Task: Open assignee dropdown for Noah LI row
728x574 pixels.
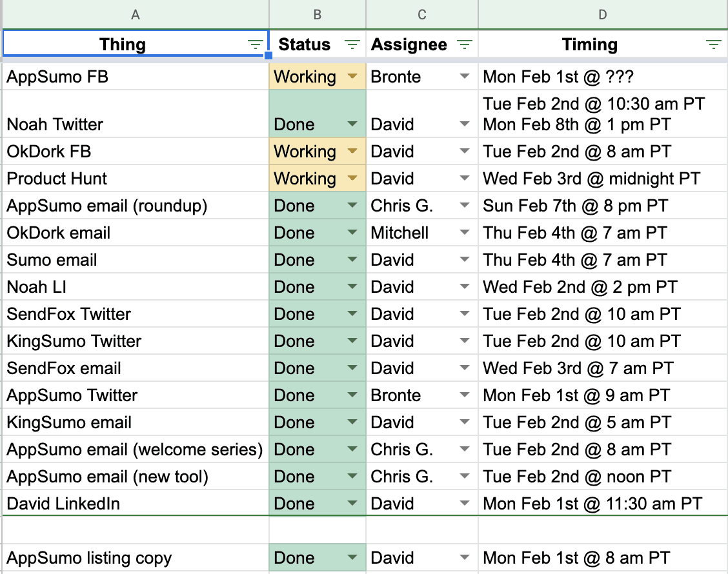Action: click(x=465, y=287)
